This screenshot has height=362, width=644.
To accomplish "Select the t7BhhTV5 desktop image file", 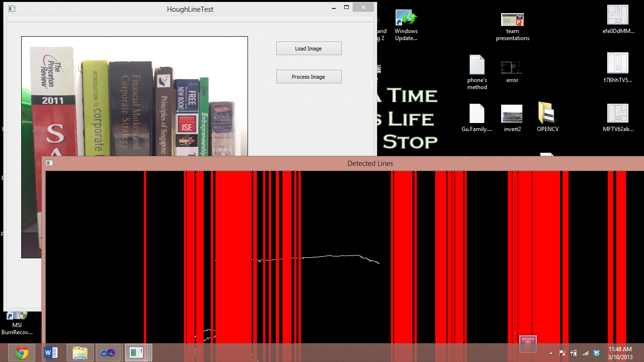I will [618, 68].
